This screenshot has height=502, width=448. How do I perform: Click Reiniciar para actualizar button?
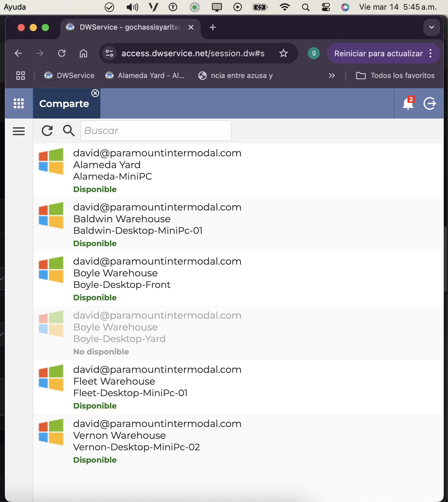(x=378, y=54)
